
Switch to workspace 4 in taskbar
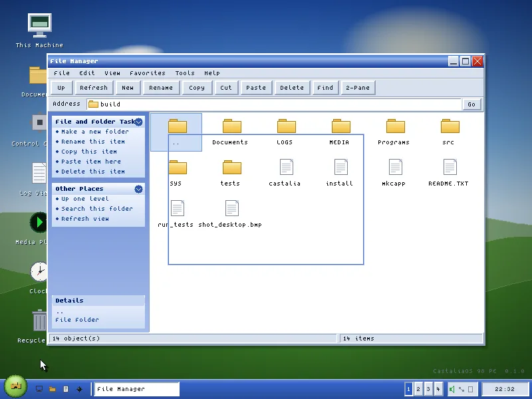click(x=438, y=389)
